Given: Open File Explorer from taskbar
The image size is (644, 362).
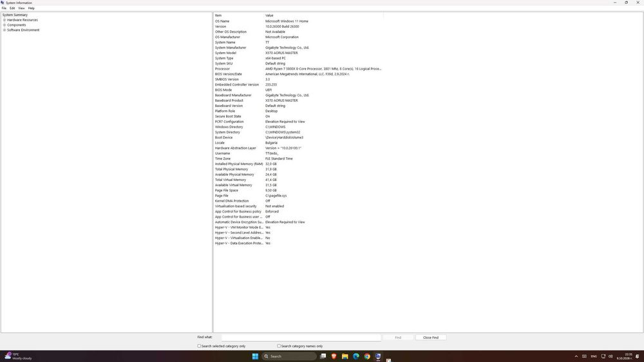Looking at the screenshot, I should [x=345, y=356].
